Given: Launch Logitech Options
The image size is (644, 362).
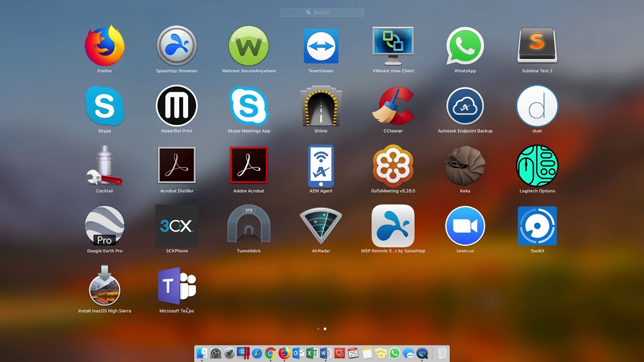Looking at the screenshot, I should pos(537,165).
